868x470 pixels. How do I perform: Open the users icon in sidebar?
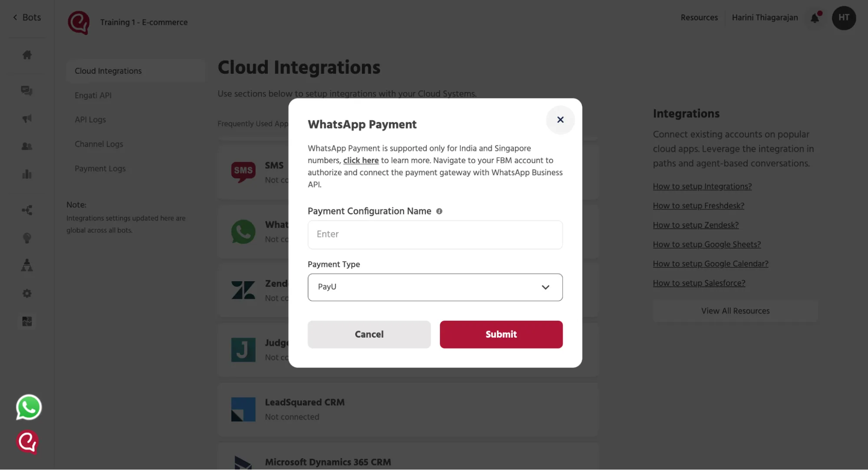point(27,146)
